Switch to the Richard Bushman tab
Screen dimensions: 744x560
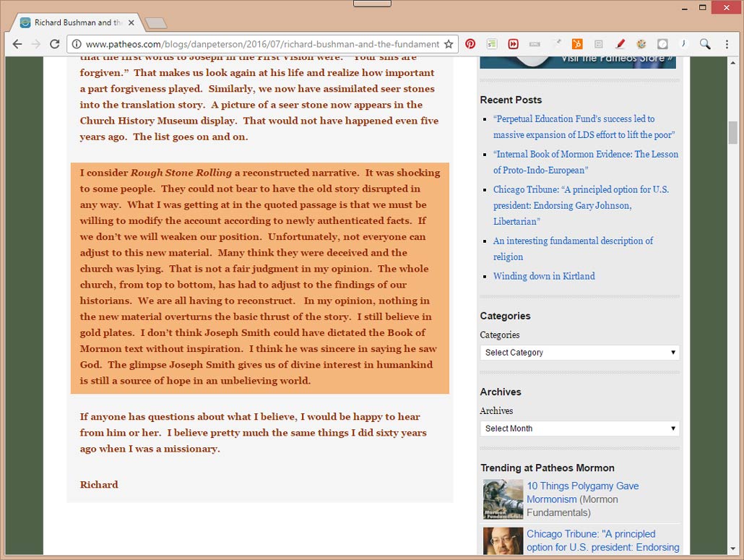[72, 22]
